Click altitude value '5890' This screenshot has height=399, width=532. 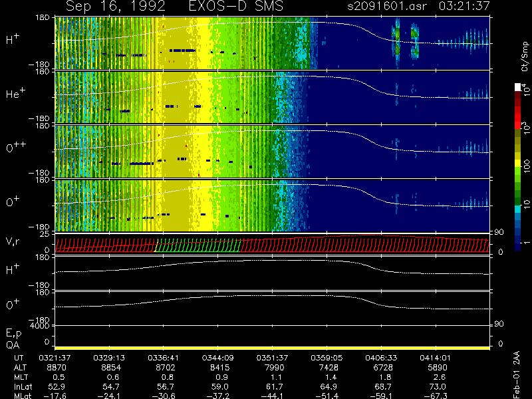437,368
